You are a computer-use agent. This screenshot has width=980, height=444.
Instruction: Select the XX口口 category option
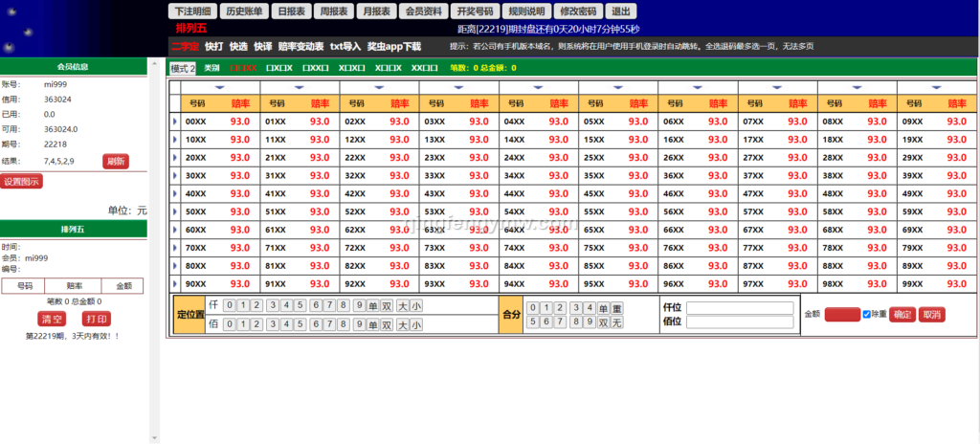(x=424, y=68)
